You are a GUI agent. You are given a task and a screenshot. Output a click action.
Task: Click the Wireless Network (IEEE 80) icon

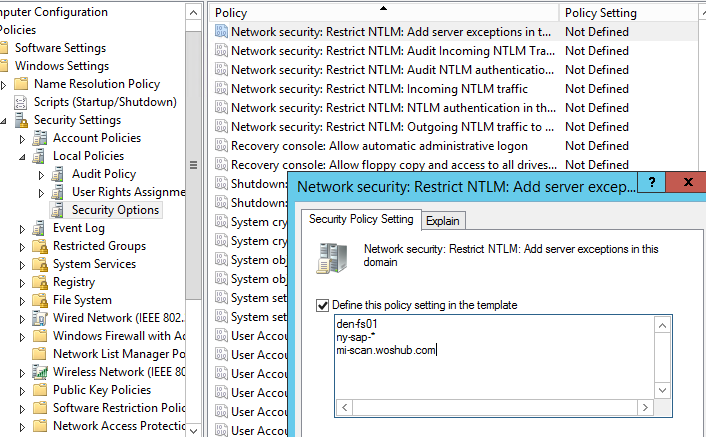click(40, 372)
